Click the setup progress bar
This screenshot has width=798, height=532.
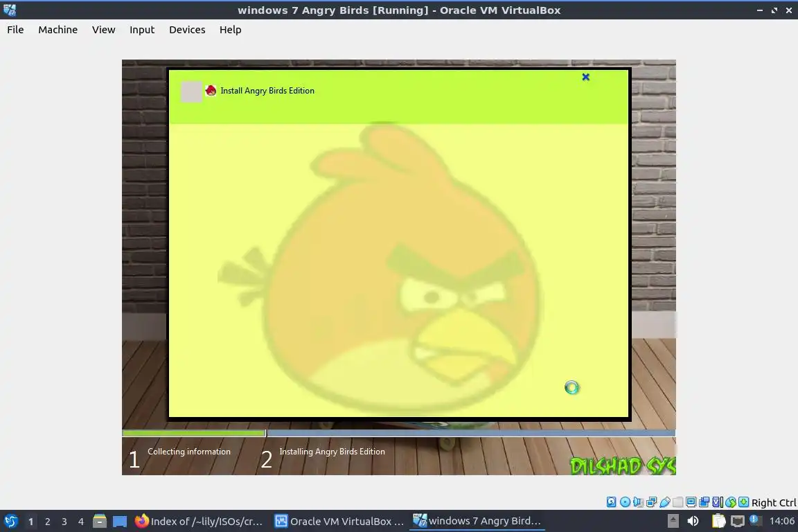coord(398,433)
